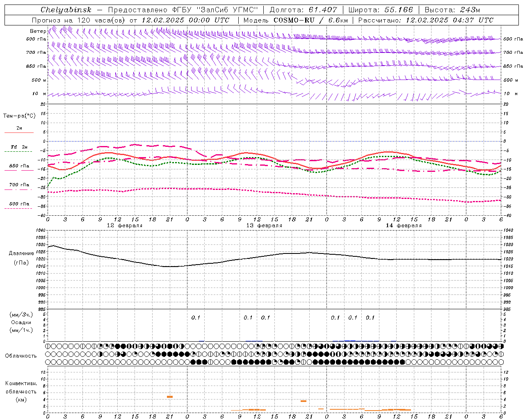Click the blue precipitation bar on 14 февраля
The height and width of the screenshot is (420, 525).
[350, 340]
